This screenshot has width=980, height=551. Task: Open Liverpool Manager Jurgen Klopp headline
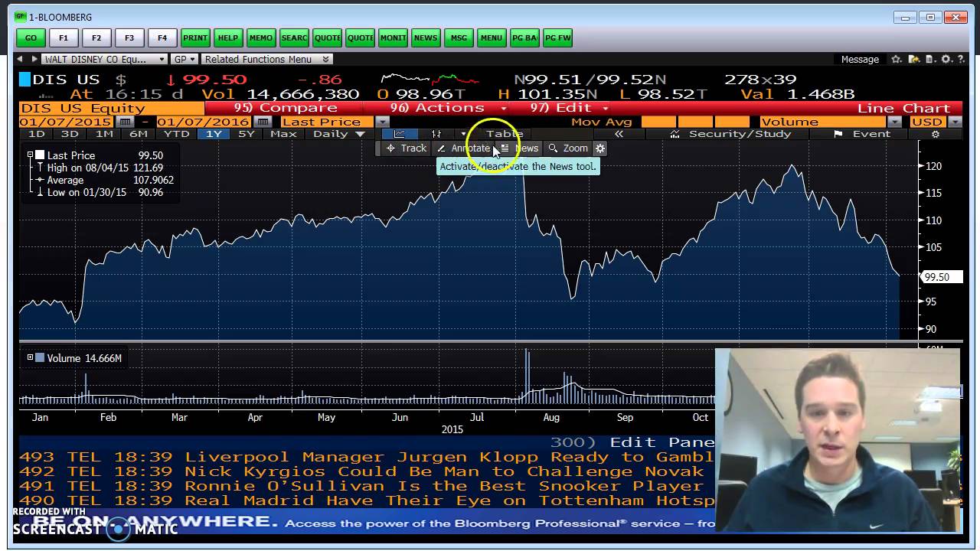[x=367, y=457]
